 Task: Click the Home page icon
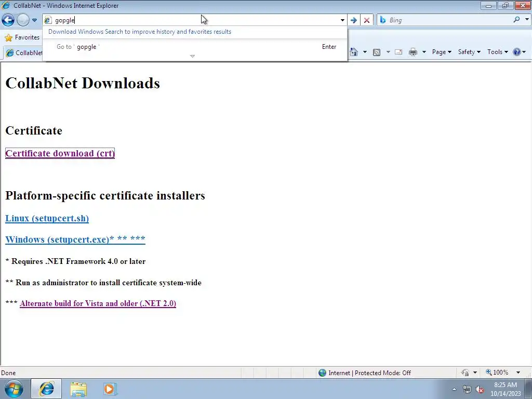[x=353, y=52]
